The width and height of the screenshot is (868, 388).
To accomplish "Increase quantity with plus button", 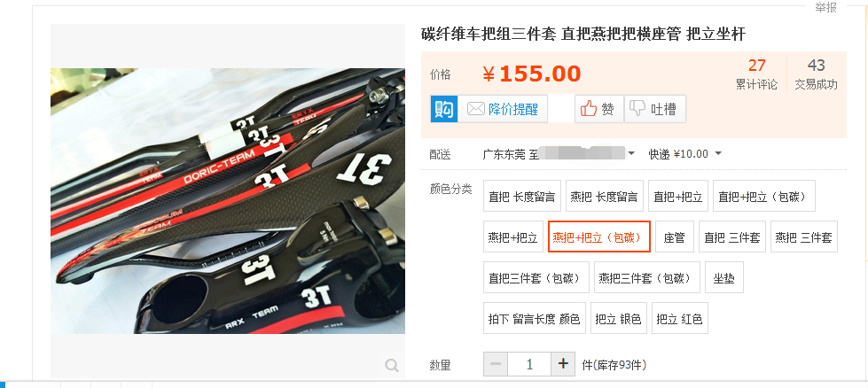I will click(564, 364).
